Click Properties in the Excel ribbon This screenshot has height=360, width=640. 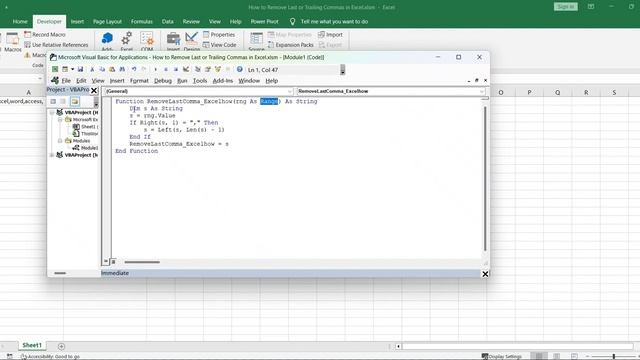pos(219,35)
